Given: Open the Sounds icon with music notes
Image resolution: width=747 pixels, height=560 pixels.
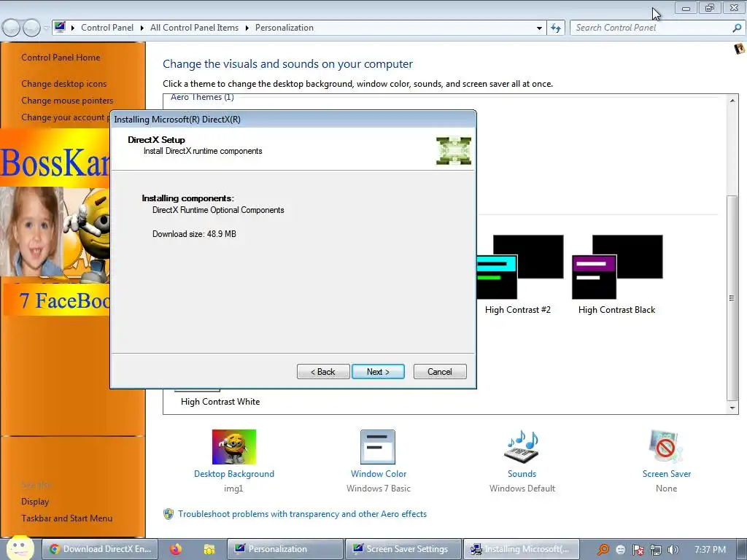Looking at the screenshot, I should pos(522,447).
